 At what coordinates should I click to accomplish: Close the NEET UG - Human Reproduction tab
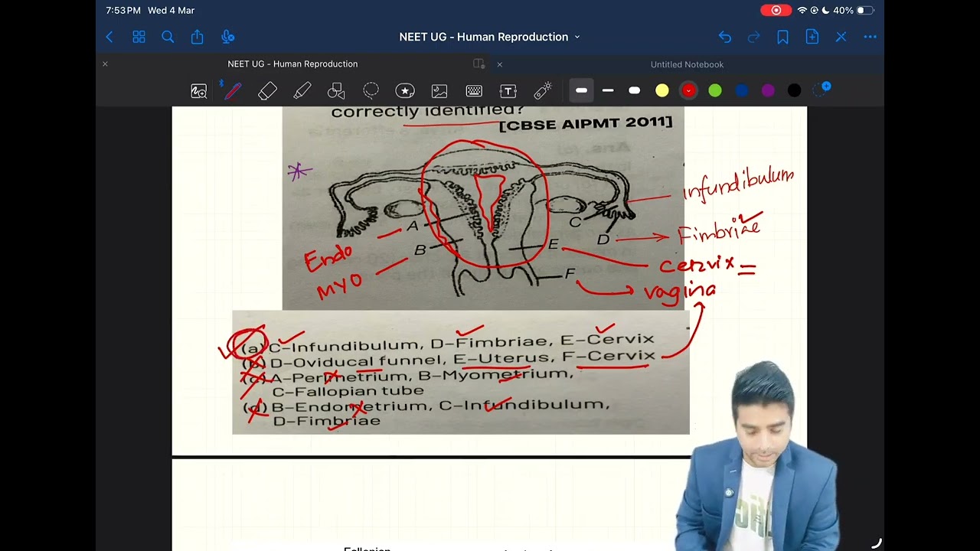click(105, 64)
